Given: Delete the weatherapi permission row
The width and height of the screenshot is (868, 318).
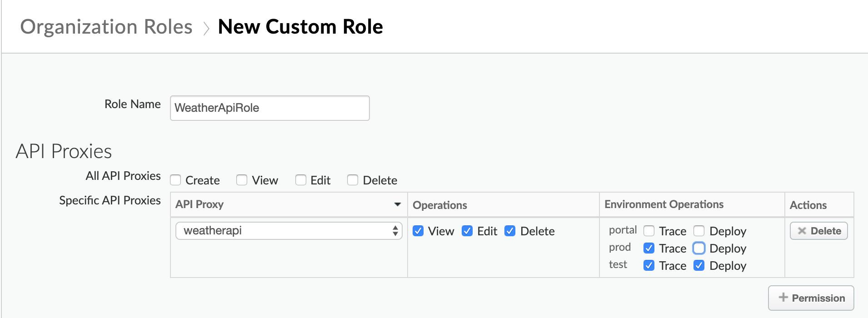Looking at the screenshot, I should click(818, 231).
